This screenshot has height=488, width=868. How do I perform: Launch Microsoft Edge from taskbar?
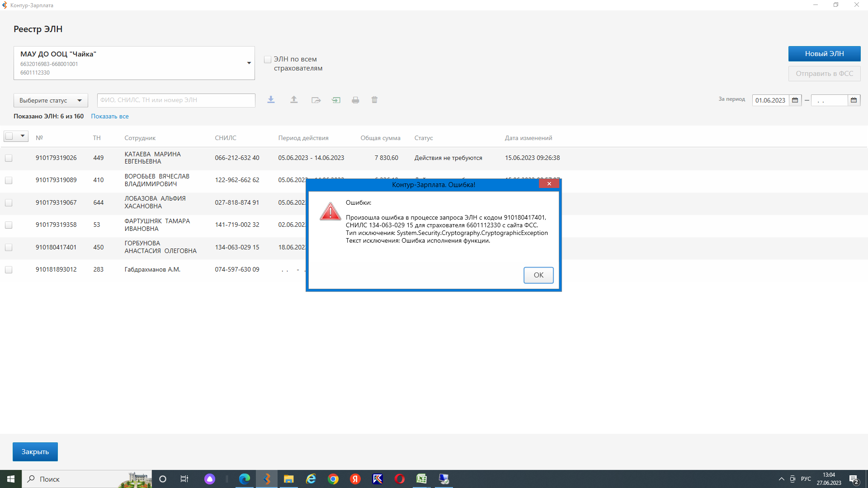245,479
